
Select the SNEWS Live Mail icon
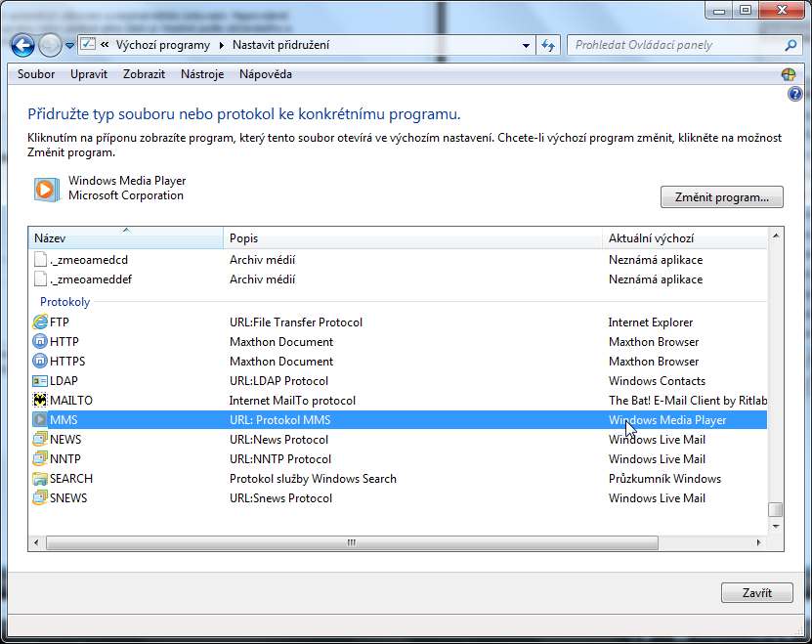(40, 497)
